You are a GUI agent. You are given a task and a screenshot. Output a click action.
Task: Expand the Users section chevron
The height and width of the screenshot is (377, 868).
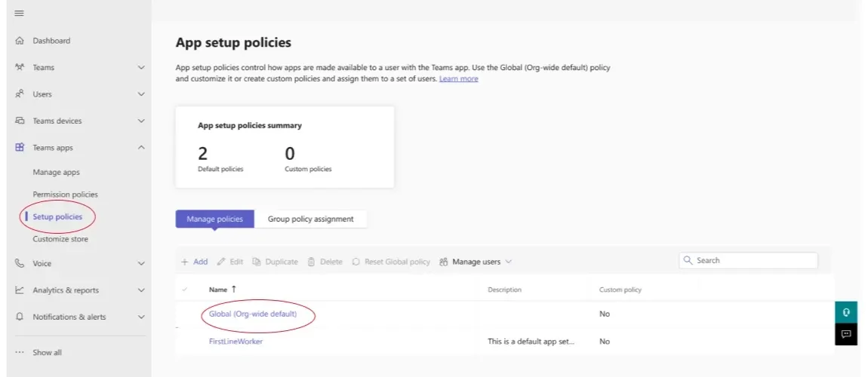[141, 94]
